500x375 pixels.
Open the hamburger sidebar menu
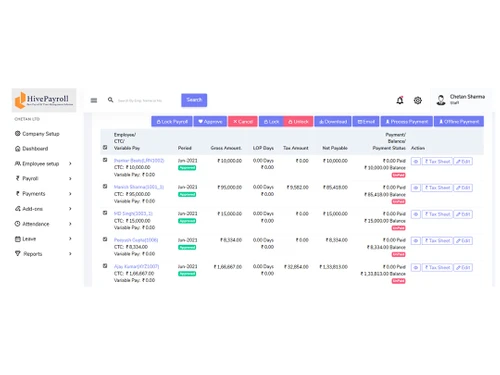pos(94,100)
